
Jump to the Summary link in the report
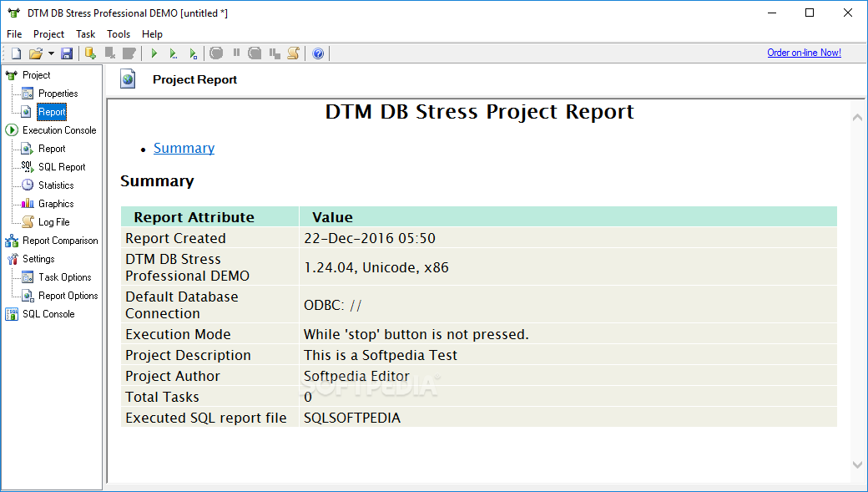(184, 148)
